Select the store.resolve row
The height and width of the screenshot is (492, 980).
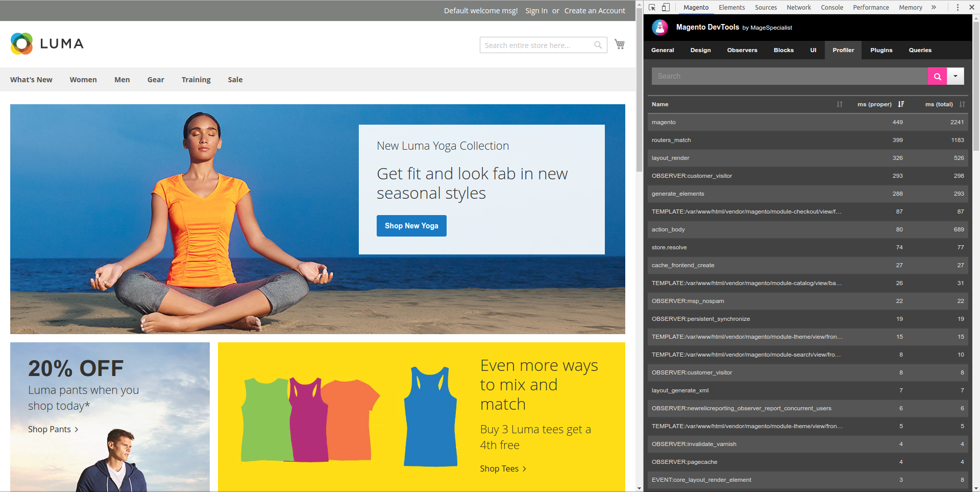(808, 247)
